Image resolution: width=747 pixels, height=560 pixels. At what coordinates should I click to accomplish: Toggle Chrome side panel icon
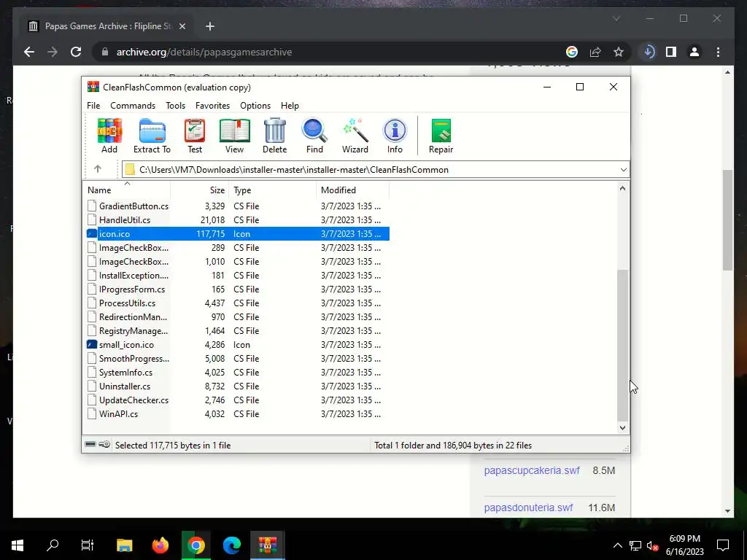tap(671, 52)
